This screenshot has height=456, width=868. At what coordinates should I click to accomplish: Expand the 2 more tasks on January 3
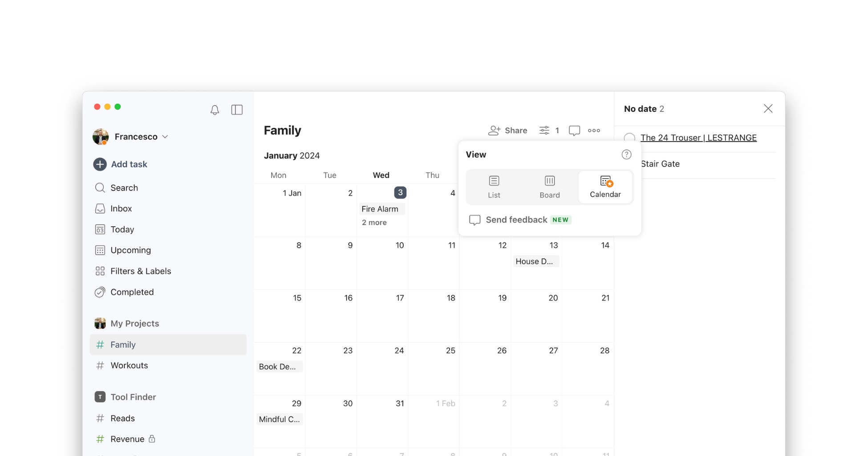click(x=374, y=222)
